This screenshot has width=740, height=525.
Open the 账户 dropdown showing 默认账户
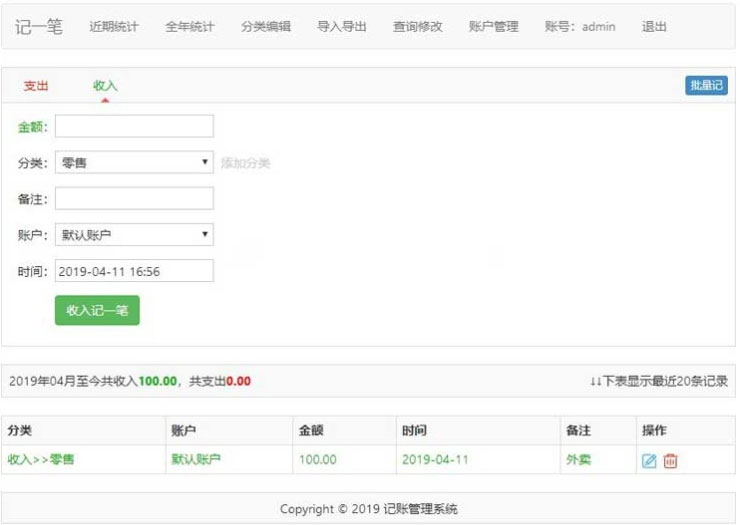135,235
